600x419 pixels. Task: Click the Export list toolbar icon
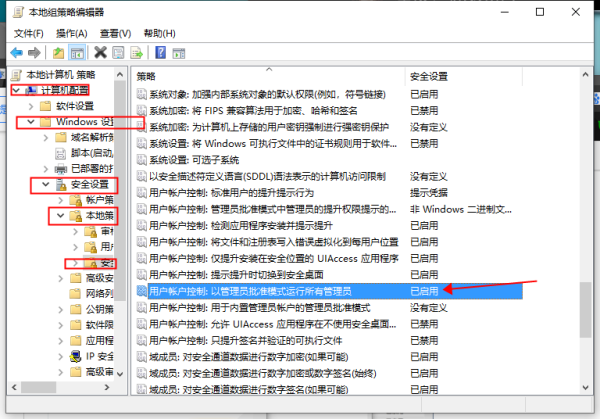pyautogui.click(x=137, y=52)
